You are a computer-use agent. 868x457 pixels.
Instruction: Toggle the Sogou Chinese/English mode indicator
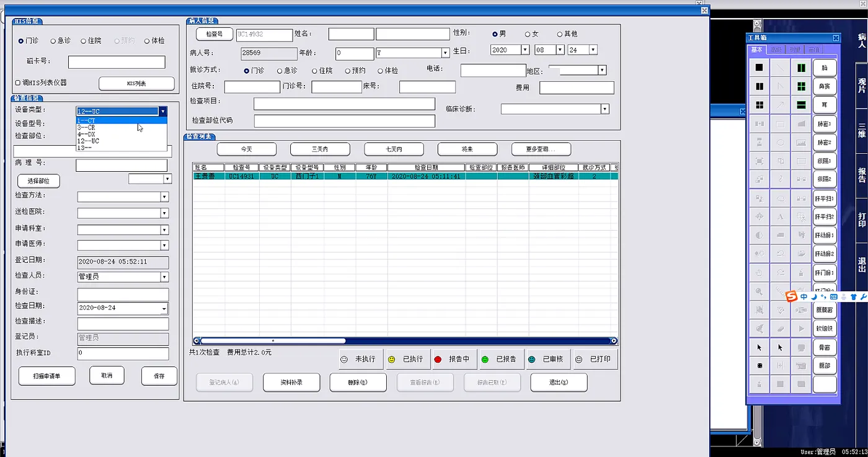tap(804, 297)
